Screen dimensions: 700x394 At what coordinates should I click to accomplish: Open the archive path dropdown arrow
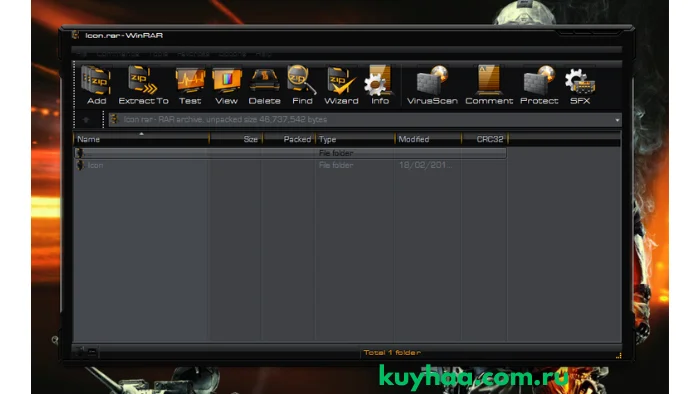tap(617, 120)
